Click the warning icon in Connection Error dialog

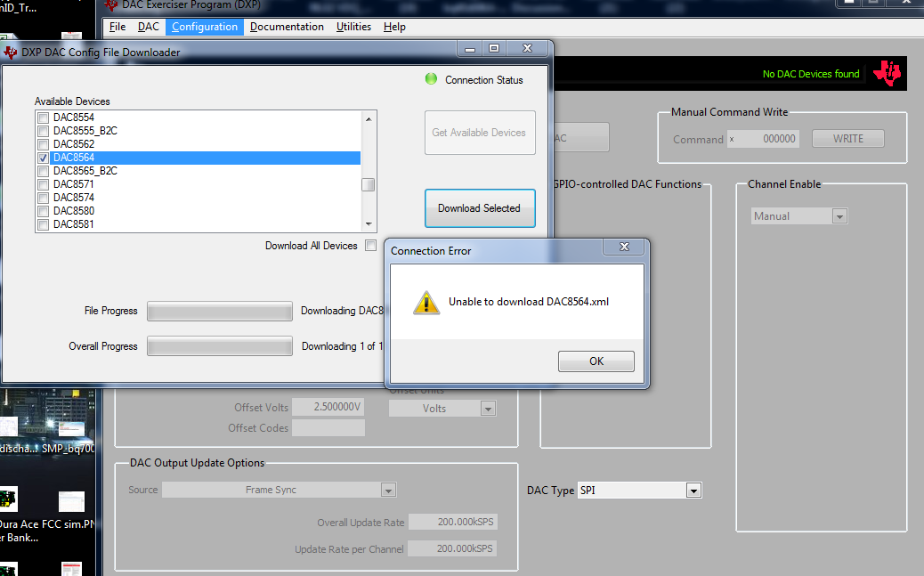[426, 303]
